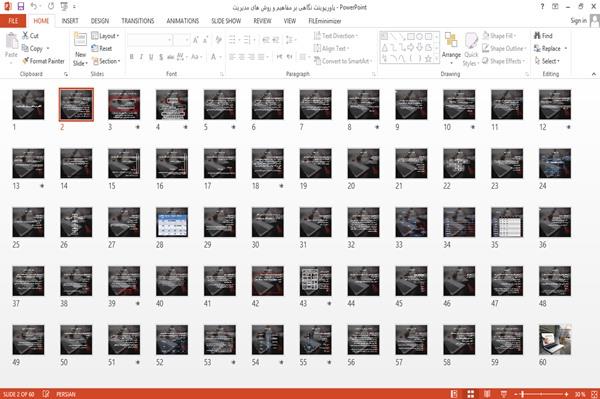The image size is (600, 399).
Task: Toggle Underline formatting
Action: [x=151, y=57]
